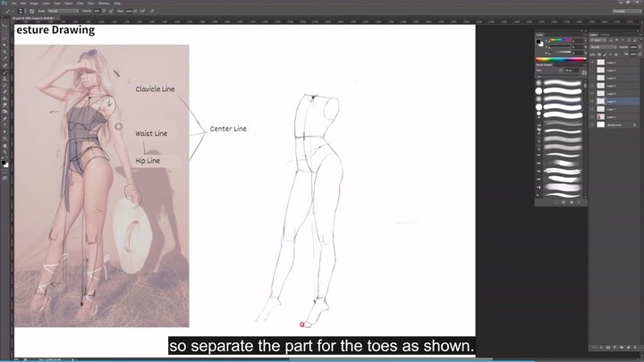
Task: Select the Rectangle shape tool
Action: pos(5,139)
